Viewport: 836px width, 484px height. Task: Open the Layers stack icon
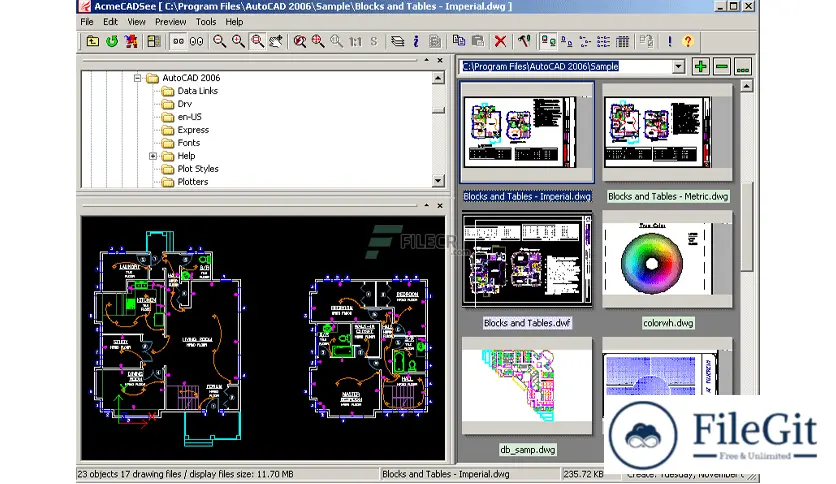397,41
